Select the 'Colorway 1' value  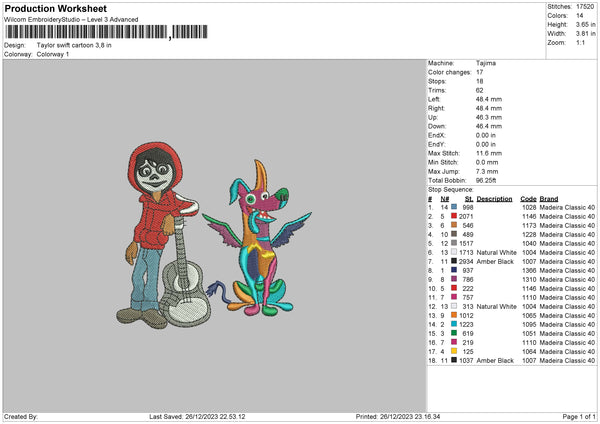[x=53, y=54]
